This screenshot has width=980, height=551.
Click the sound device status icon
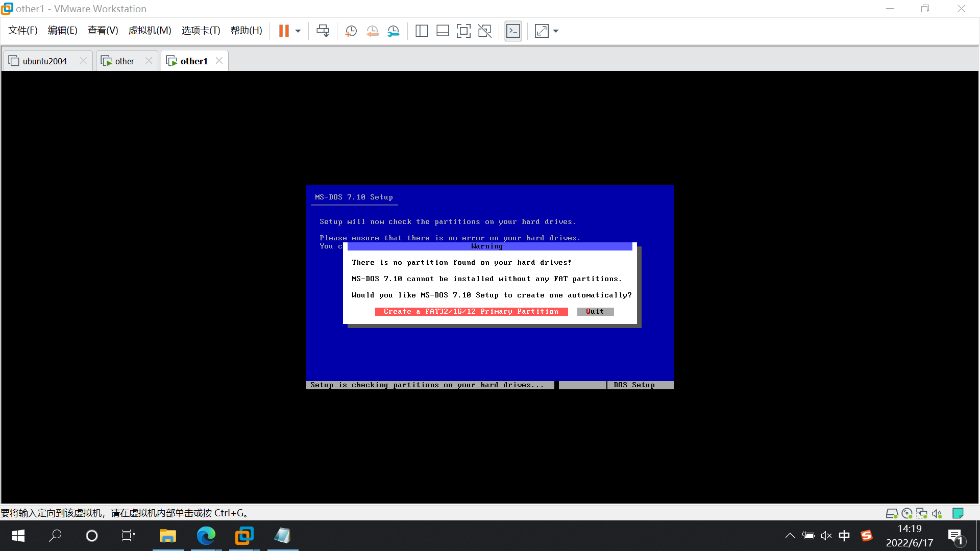937,513
